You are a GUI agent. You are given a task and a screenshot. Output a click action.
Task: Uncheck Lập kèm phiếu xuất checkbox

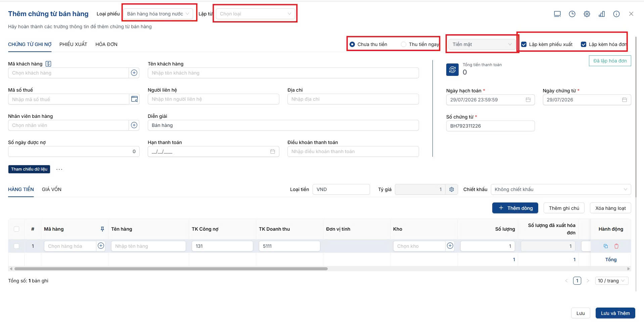(x=524, y=44)
